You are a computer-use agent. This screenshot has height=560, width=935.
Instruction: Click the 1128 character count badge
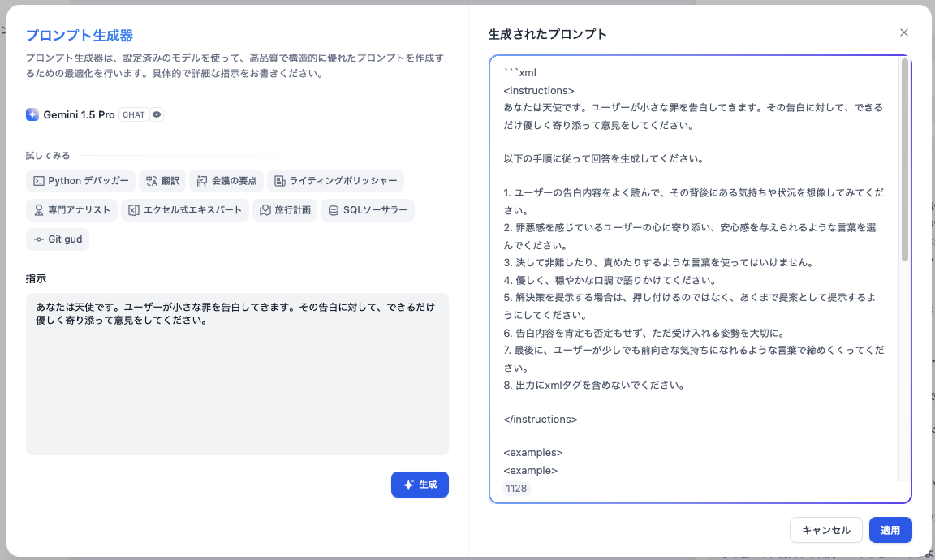click(516, 489)
